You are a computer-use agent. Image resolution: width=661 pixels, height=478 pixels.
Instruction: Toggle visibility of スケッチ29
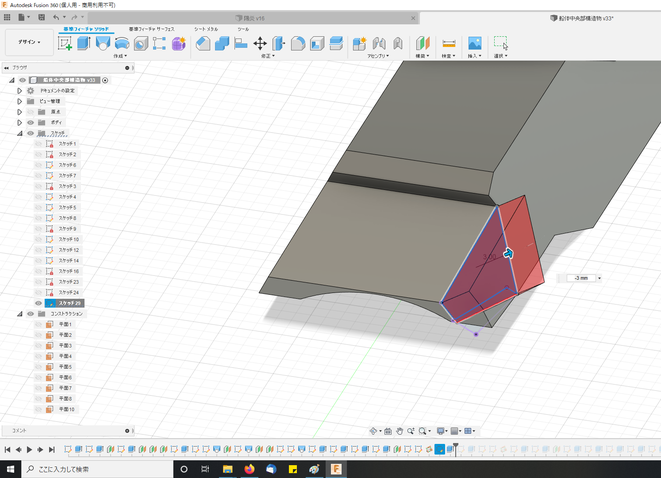[x=39, y=303]
